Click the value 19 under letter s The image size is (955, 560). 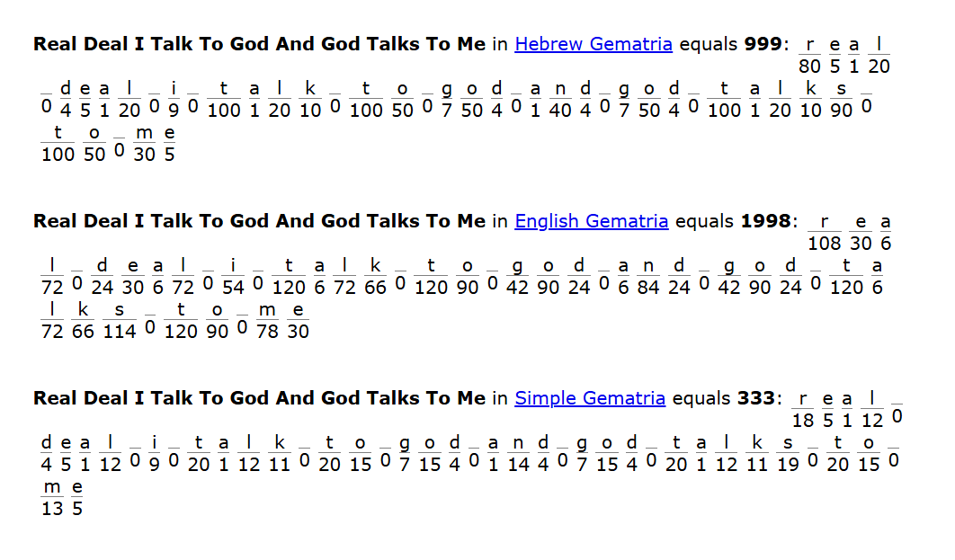coord(788,465)
